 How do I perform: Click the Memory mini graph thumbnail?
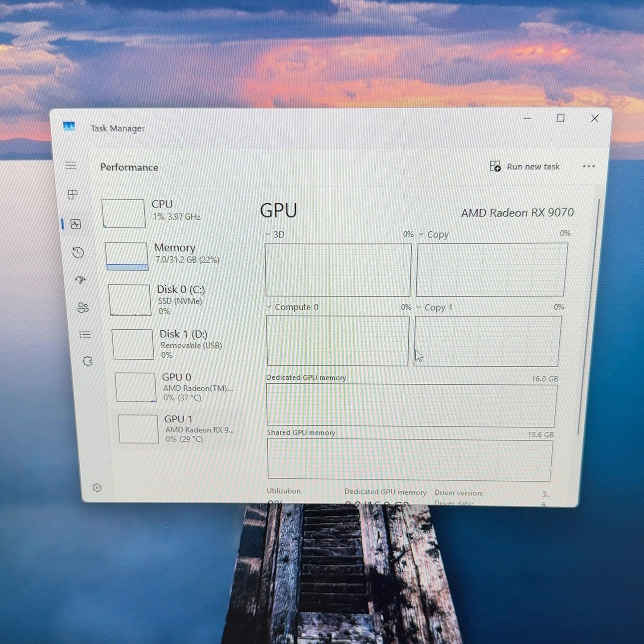point(127,256)
